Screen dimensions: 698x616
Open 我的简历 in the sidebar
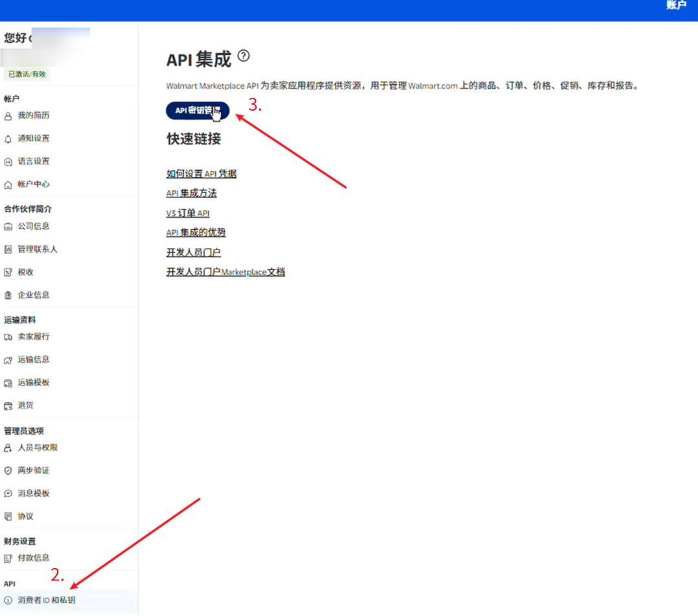tap(34, 116)
